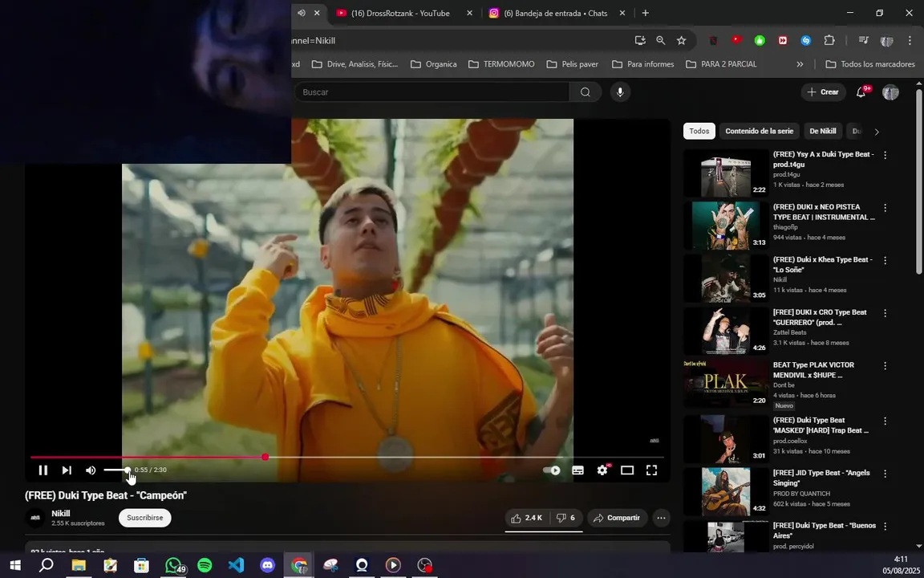Switch to Bandeja de entrada Chats tab

pos(556,13)
